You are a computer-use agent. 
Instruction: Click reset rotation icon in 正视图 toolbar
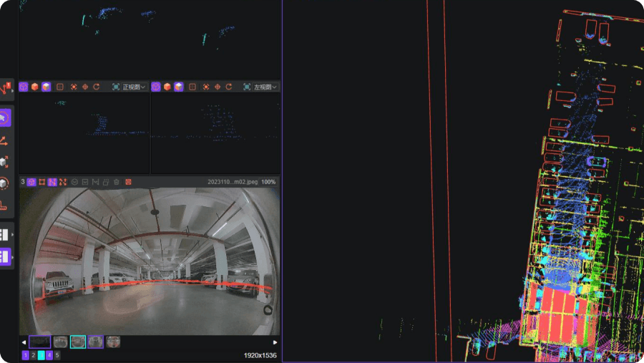click(97, 87)
